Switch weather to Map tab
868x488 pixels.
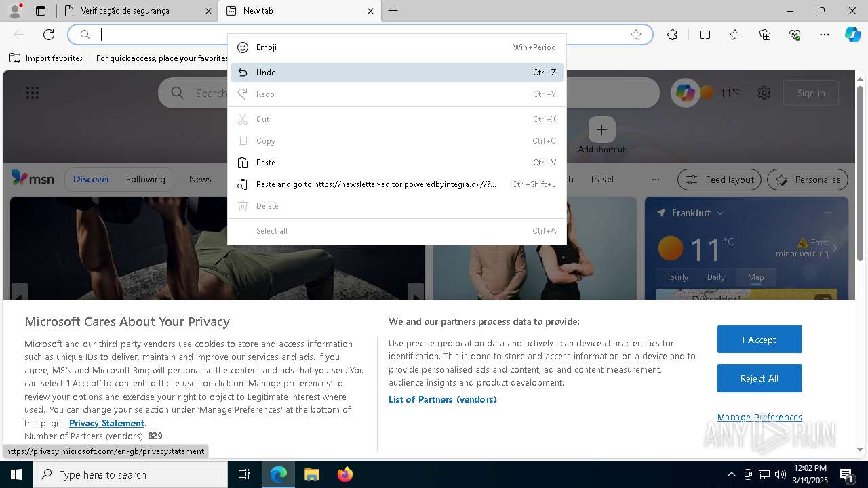pyautogui.click(x=755, y=277)
